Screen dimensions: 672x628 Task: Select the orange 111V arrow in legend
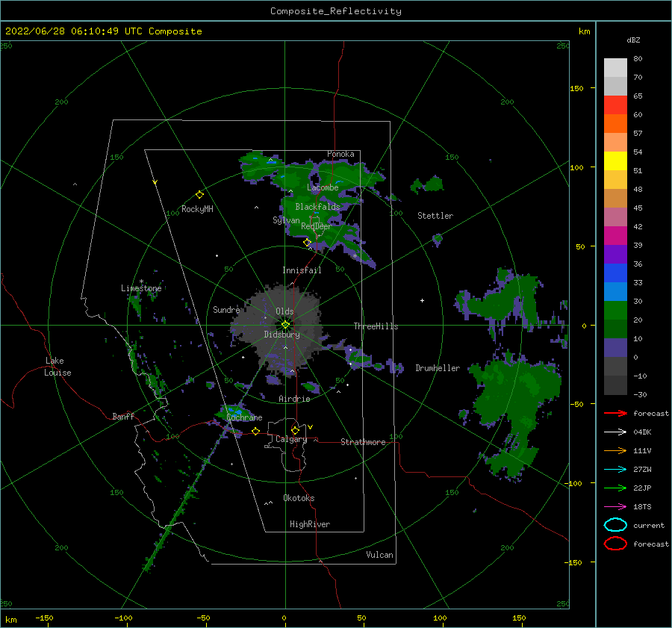(x=615, y=450)
